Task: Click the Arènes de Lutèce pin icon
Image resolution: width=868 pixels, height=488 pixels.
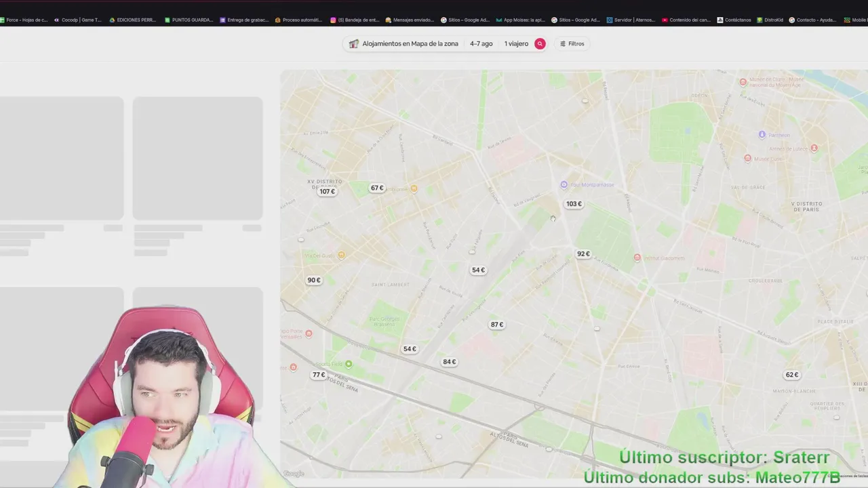Action: pos(814,148)
